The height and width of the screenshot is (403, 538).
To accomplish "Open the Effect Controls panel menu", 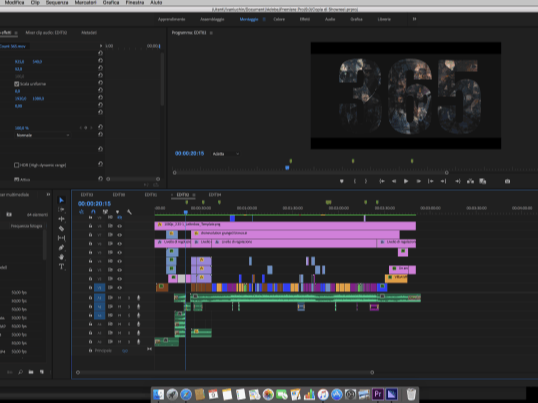I will click(16, 33).
